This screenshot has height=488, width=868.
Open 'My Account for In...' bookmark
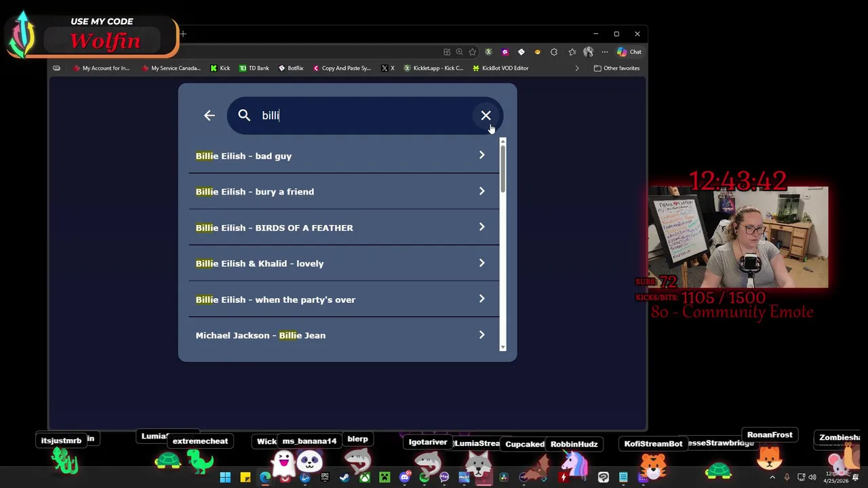pos(101,68)
